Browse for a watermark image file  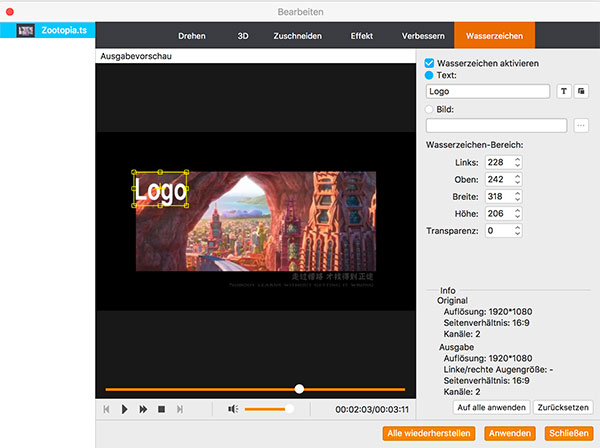[581, 125]
